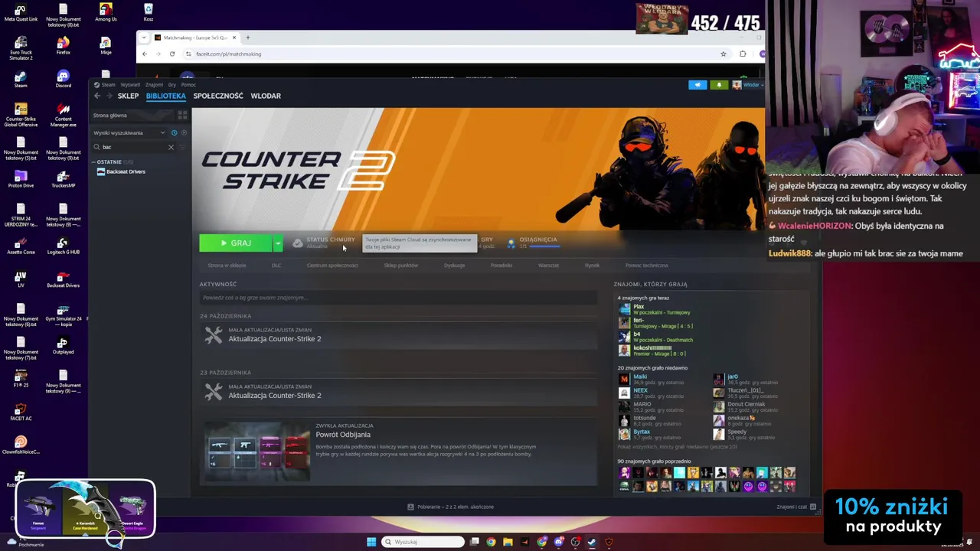Open the SPOŁECZNOŚĆ tab
The image size is (980, 551).
[218, 96]
